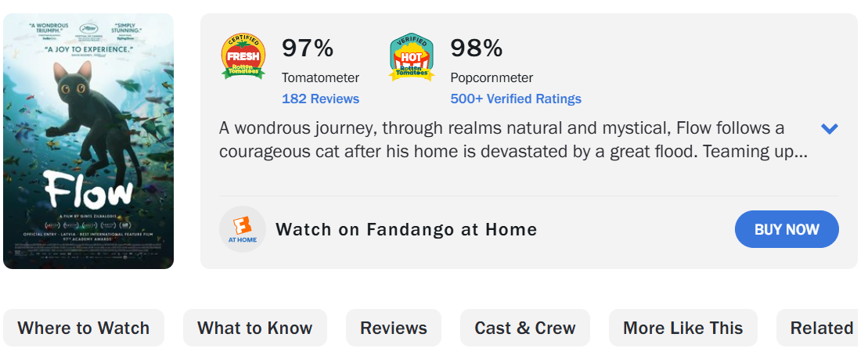Expand the synopsis with the blue chevron
Image resolution: width=868 pixels, height=359 pixels.
click(829, 129)
